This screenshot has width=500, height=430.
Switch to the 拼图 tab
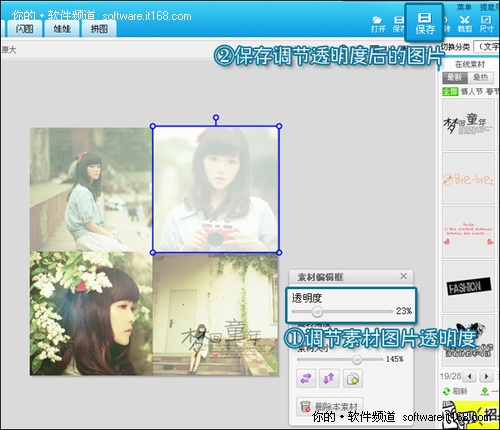[x=99, y=29]
